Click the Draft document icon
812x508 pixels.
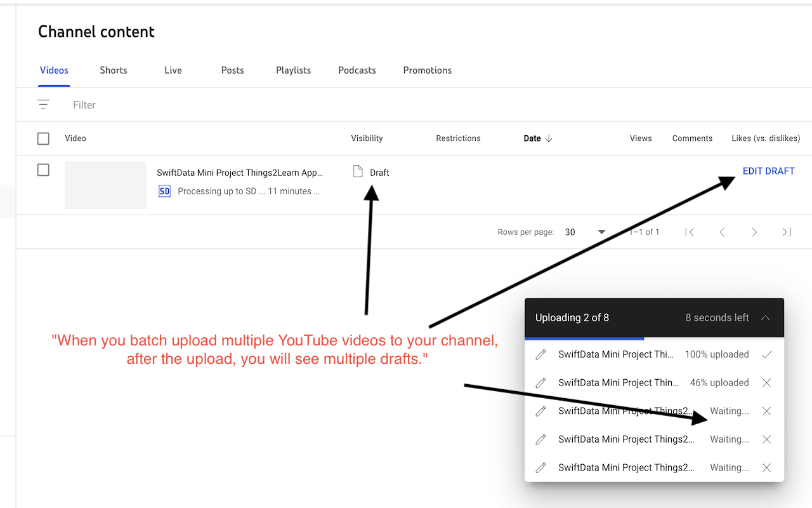358,171
